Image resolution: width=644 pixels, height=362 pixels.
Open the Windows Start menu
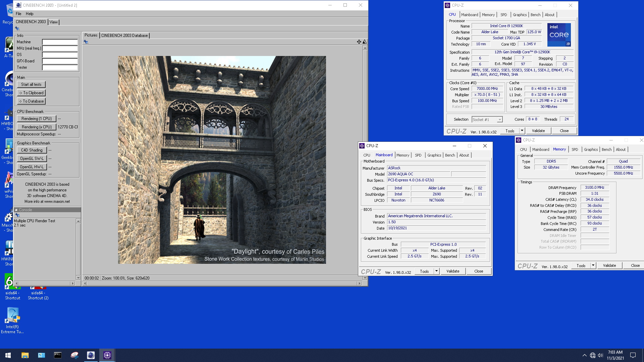tap(8, 355)
